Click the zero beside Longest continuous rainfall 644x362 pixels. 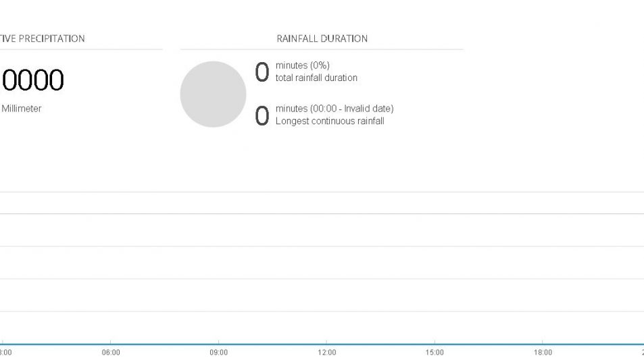pos(262,115)
